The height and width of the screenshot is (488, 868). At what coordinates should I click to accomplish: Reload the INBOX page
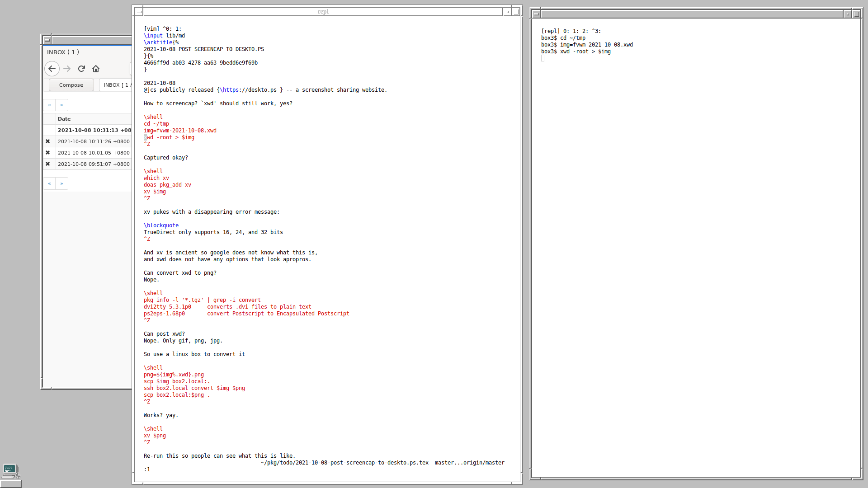point(81,69)
